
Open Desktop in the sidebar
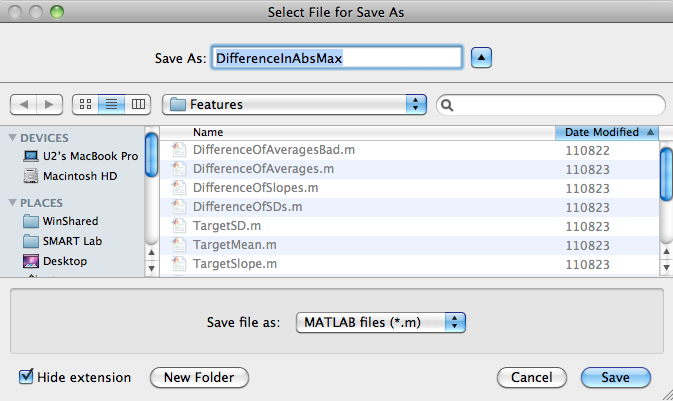click(x=55, y=261)
